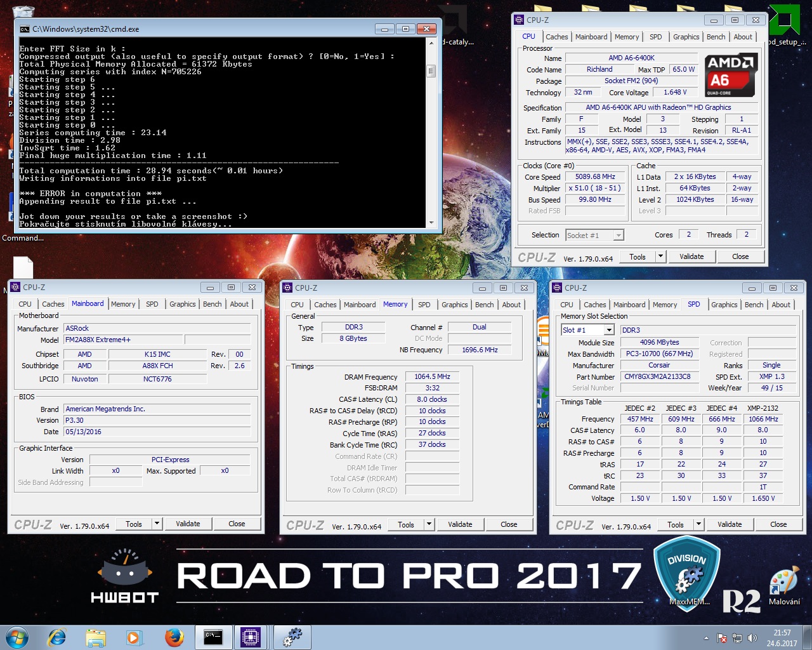The height and width of the screenshot is (650, 812).
Task: Select the Recycle Bin desktop icon
Action: [x=23, y=11]
